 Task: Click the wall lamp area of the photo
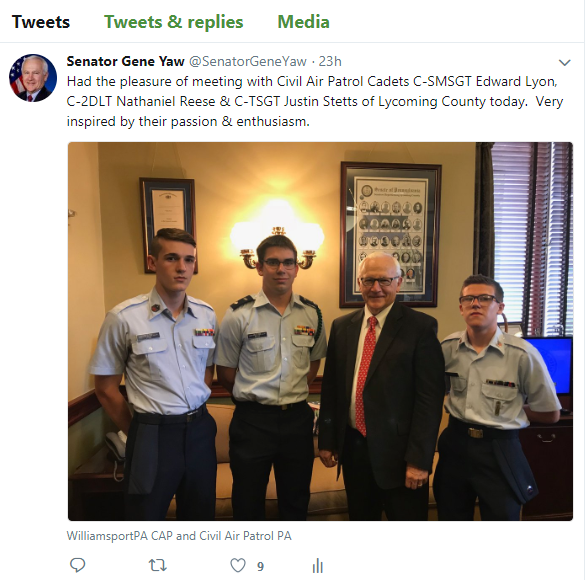(x=277, y=237)
